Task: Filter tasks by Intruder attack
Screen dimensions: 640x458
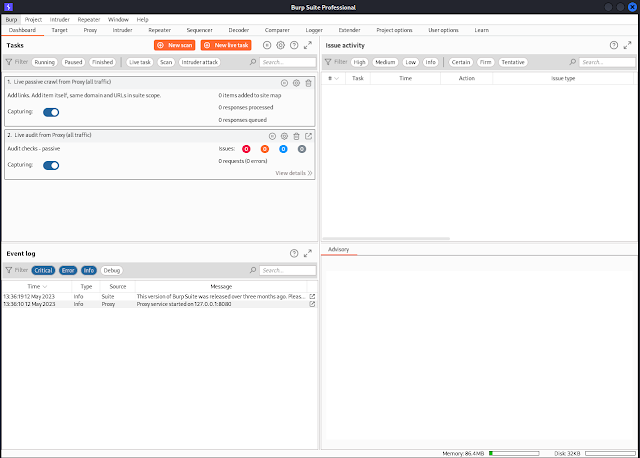Action: pyautogui.click(x=200, y=62)
